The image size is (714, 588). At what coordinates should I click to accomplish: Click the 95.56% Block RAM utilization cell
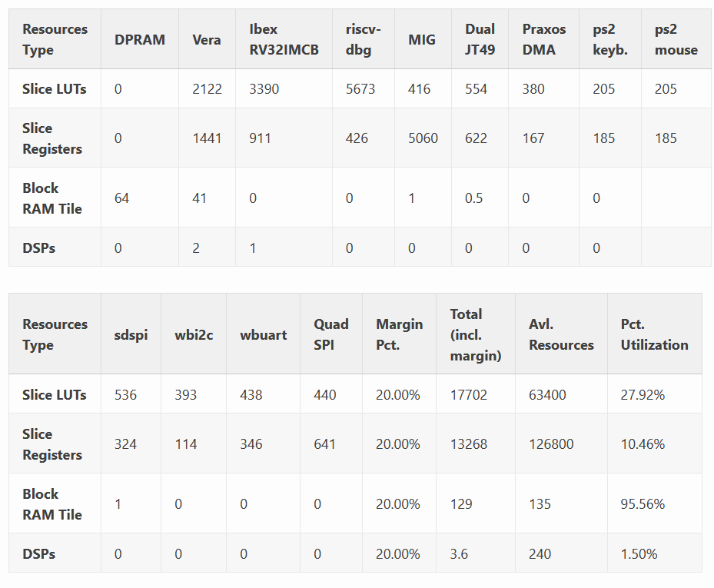click(x=643, y=504)
